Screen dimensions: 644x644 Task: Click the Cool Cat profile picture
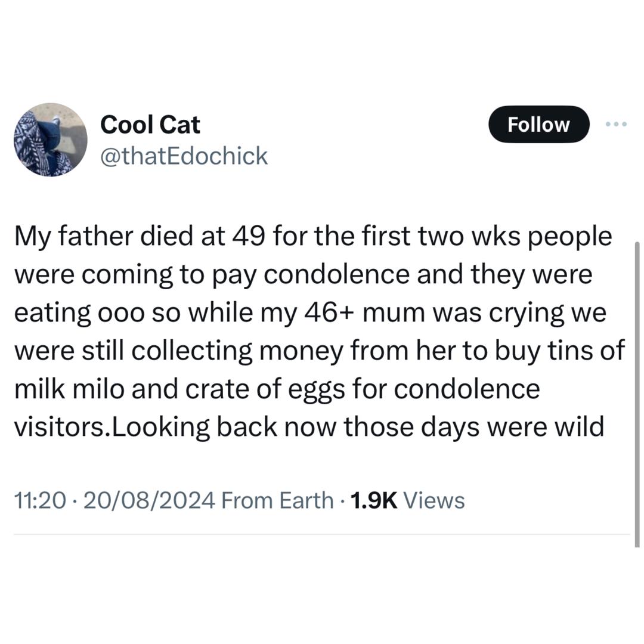pyautogui.click(x=51, y=140)
